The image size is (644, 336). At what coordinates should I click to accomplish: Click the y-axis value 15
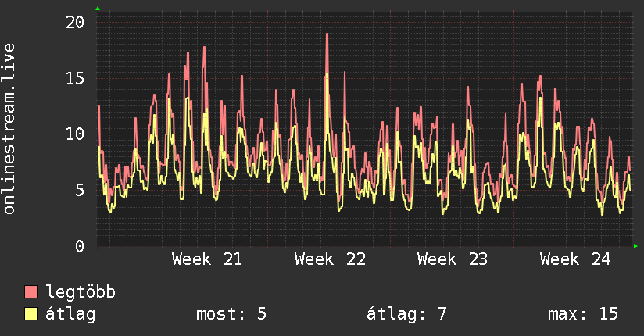(x=75, y=78)
